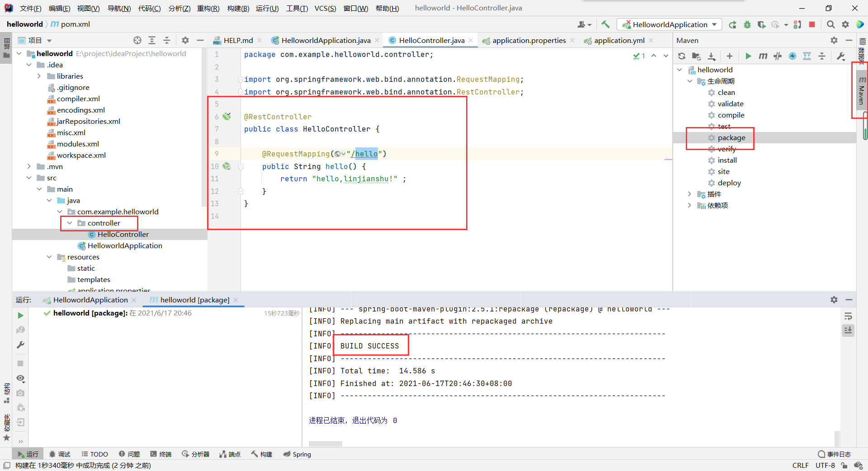Collapse all nodes in the Maven panel
Screen dimensions: 868x471
coord(822,56)
